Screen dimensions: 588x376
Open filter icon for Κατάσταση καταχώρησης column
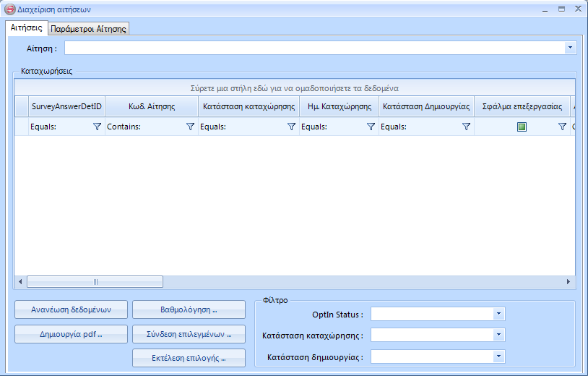[292, 127]
